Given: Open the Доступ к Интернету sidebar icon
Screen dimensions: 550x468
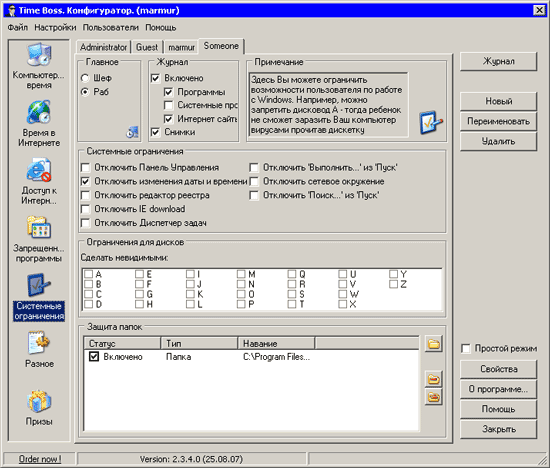Looking at the screenshot, I should click(39, 170).
